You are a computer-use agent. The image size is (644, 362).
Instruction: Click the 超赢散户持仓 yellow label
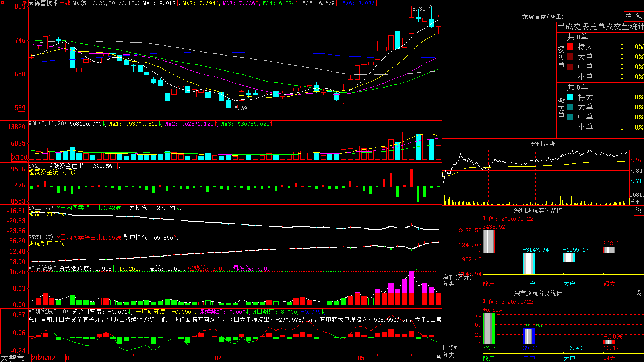pyautogui.click(x=46, y=244)
